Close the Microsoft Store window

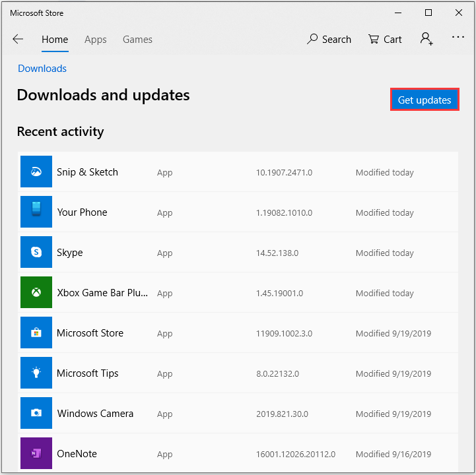[459, 13]
